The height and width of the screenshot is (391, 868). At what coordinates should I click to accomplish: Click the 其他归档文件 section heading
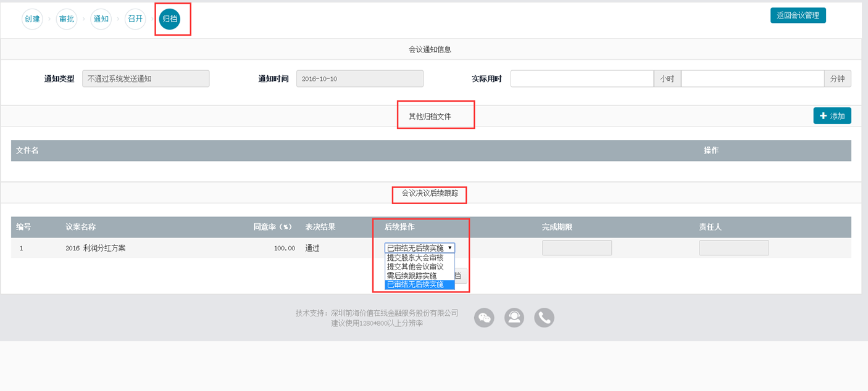[430, 116]
